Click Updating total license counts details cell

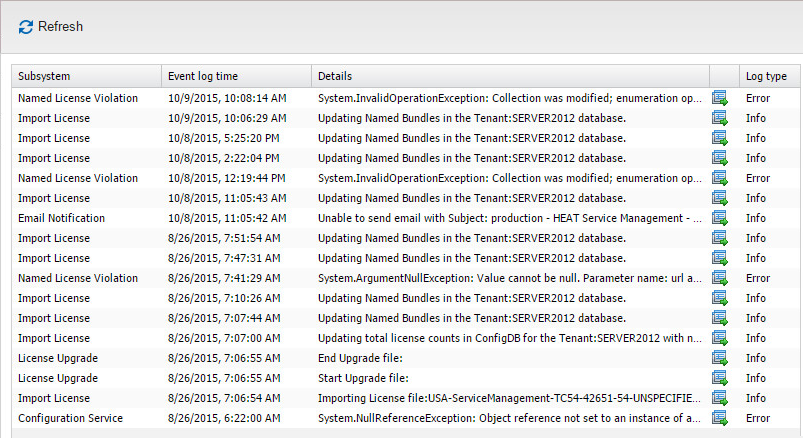point(509,338)
